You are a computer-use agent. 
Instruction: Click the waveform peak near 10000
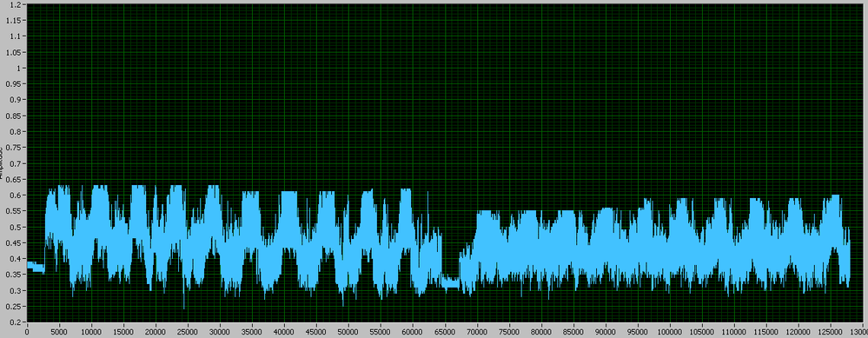click(x=100, y=187)
